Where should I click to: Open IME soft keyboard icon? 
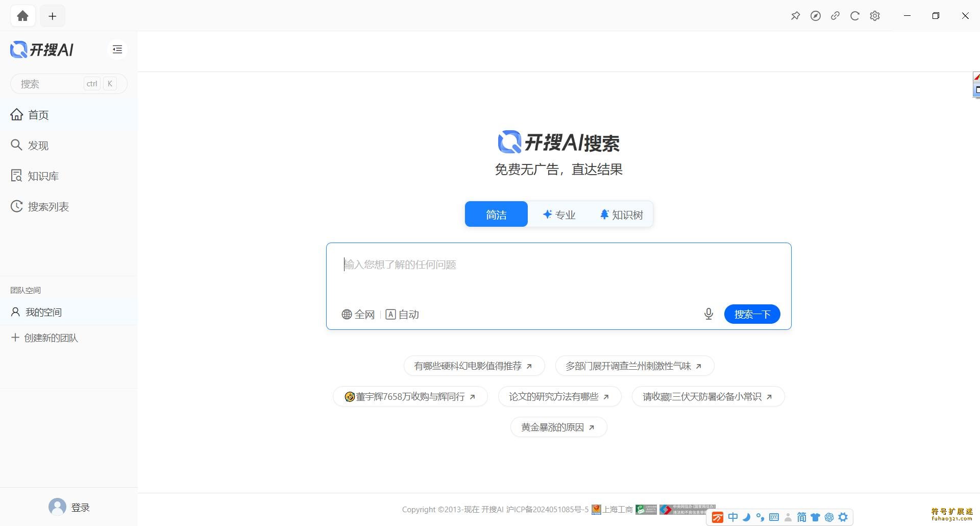pyautogui.click(x=774, y=517)
